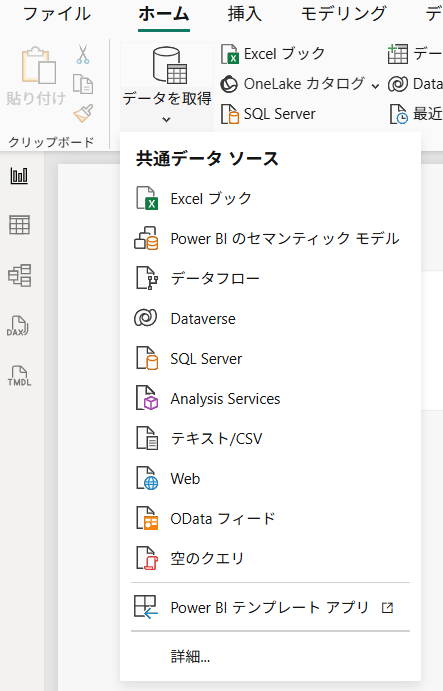Open the report view sidebar icon
This screenshot has height=691, width=443.
click(19, 175)
